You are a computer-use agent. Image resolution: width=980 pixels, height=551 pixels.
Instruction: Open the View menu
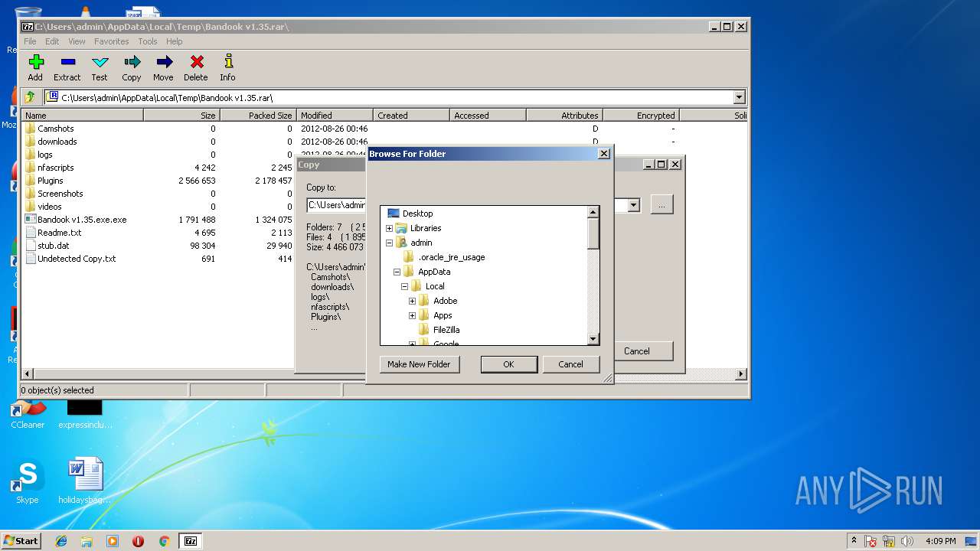[77, 41]
